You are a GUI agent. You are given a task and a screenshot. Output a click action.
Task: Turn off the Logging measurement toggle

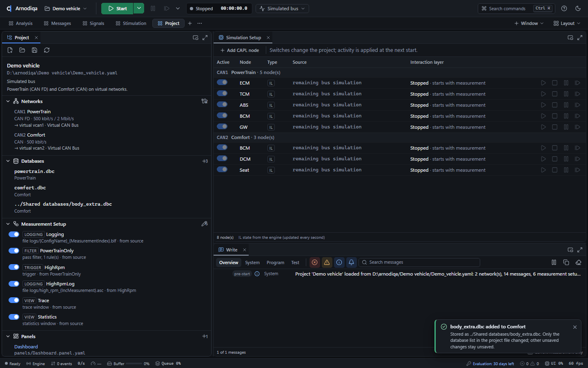pyautogui.click(x=14, y=234)
